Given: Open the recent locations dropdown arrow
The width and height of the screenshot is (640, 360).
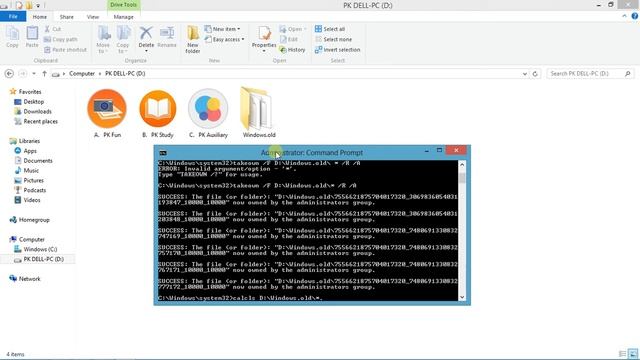Looking at the screenshot, I should click(x=34, y=73).
